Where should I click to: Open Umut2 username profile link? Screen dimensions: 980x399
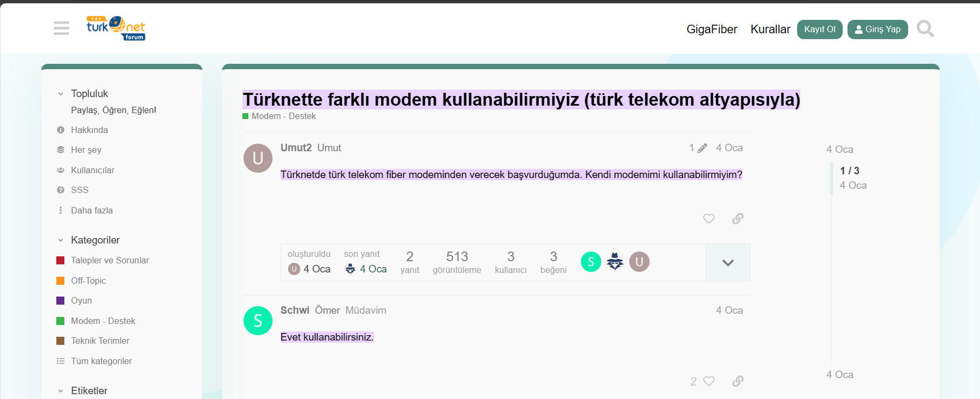pos(296,147)
